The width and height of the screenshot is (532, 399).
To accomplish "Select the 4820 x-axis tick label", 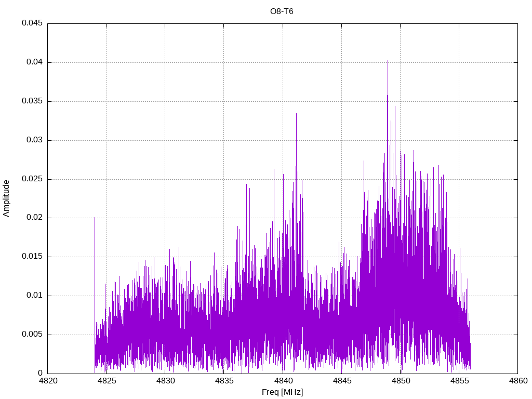I will click(48, 381).
